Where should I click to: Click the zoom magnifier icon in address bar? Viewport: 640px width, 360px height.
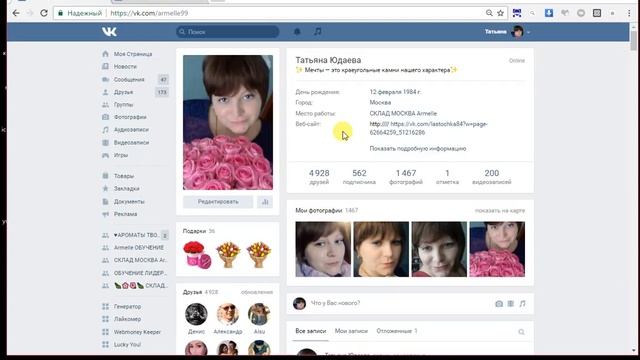pos(489,13)
